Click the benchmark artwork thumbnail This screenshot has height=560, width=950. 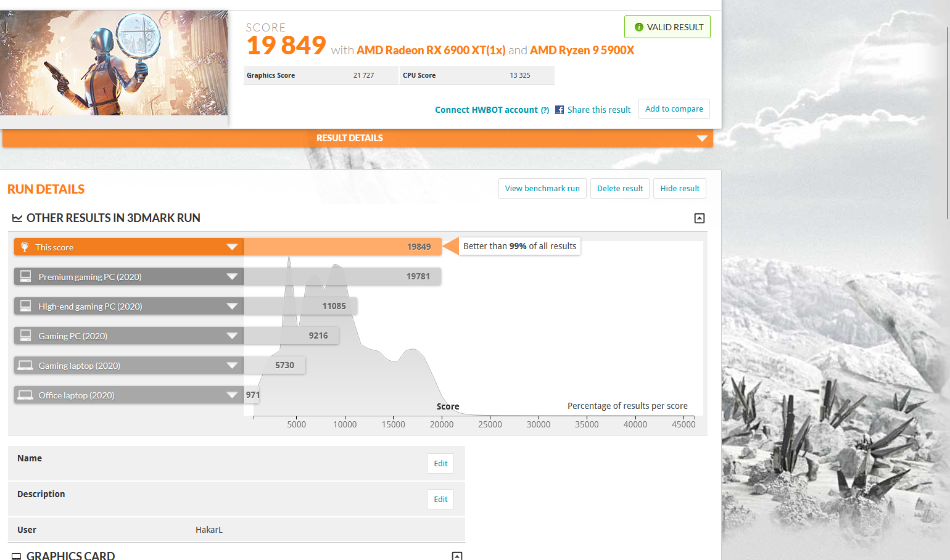pyautogui.click(x=114, y=63)
